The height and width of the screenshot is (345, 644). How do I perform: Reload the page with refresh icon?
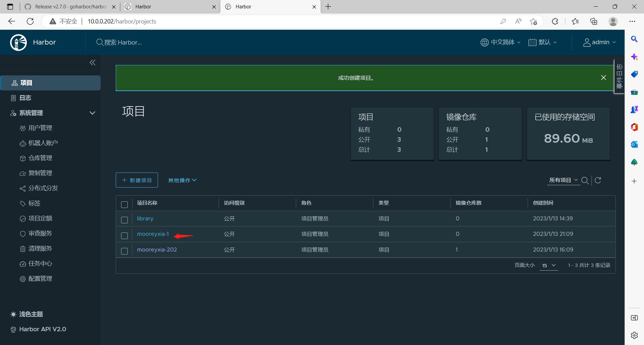click(30, 21)
